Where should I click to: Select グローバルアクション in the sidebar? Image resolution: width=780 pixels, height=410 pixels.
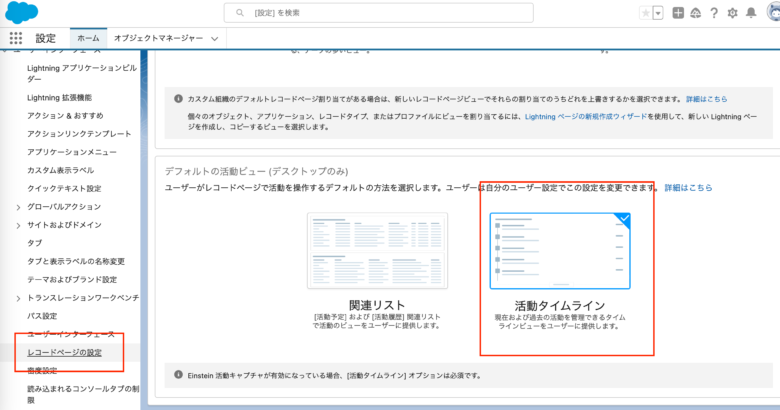click(64, 206)
